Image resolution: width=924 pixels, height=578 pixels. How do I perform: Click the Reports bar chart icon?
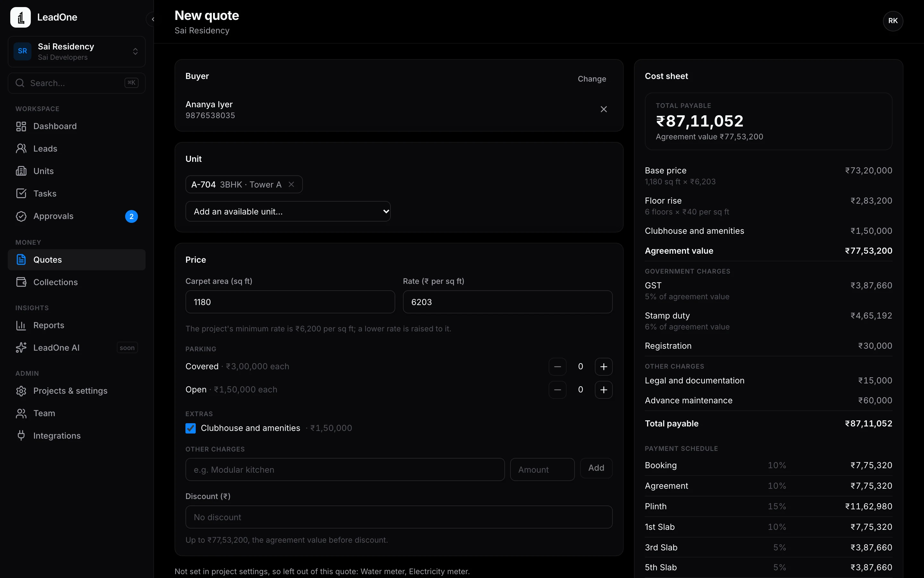coord(21,325)
